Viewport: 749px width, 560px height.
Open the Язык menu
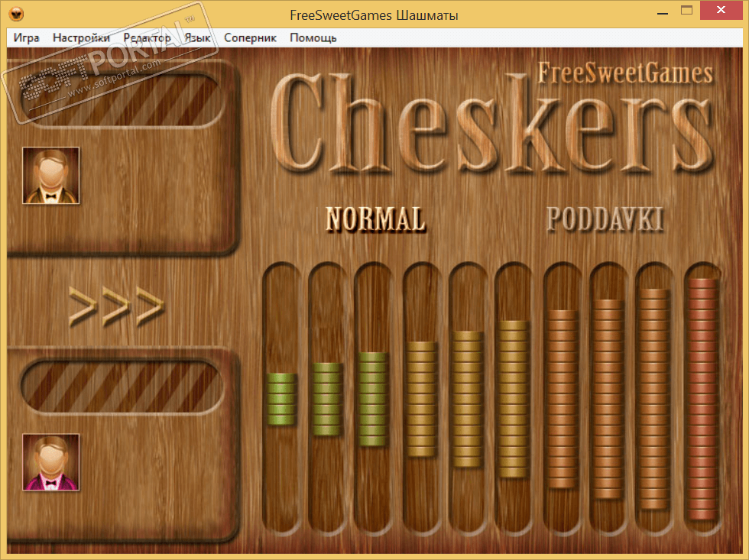coord(197,37)
